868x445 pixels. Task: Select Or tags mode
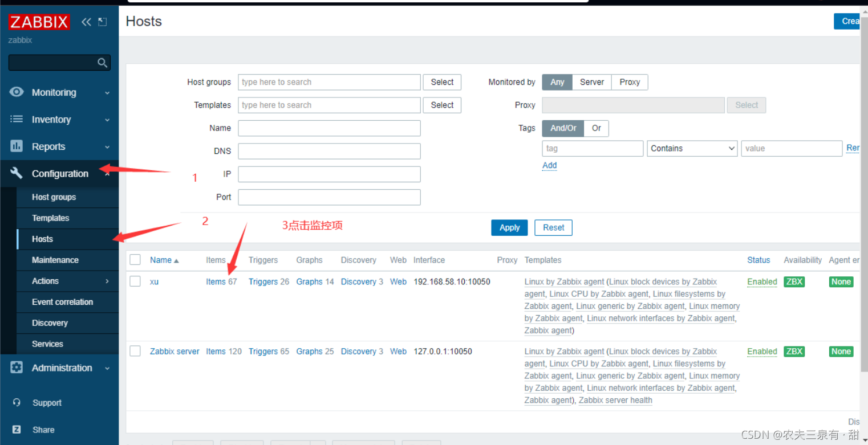597,128
